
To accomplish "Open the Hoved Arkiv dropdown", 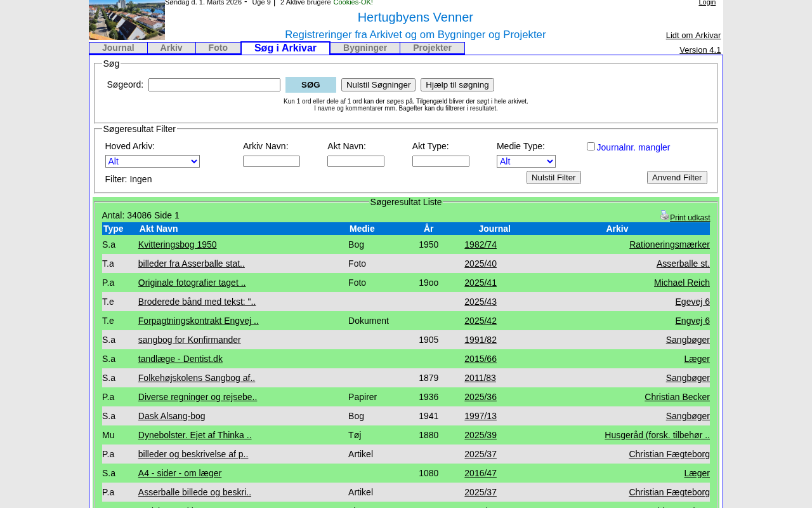I will (152, 161).
